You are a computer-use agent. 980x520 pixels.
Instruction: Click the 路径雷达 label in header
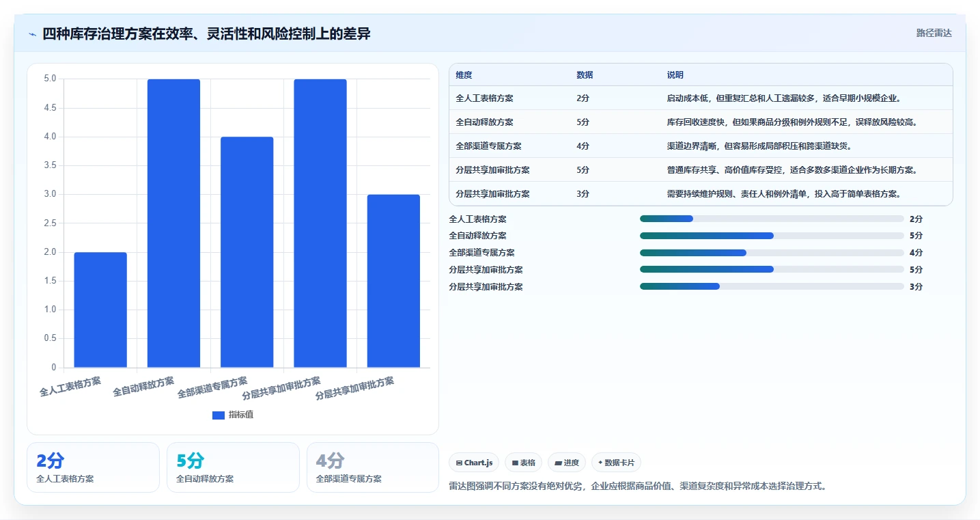pyautogui.click(x=934, y=33)
